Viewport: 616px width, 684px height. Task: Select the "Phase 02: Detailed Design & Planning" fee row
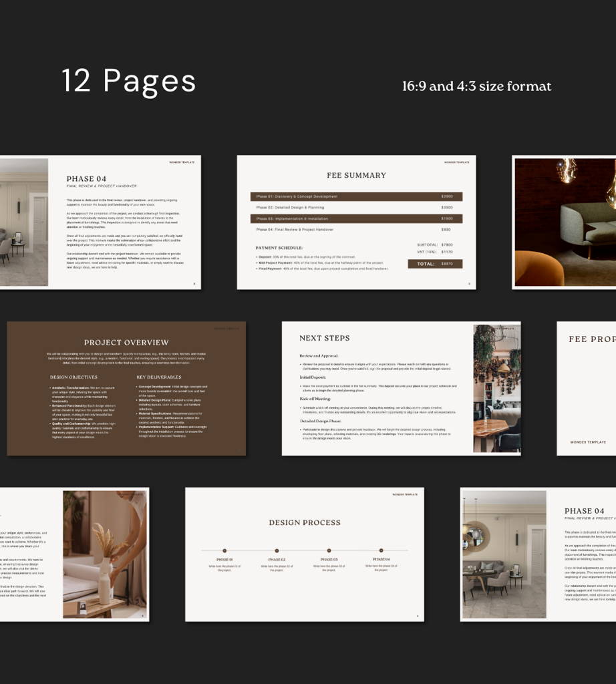coord(356,208)
